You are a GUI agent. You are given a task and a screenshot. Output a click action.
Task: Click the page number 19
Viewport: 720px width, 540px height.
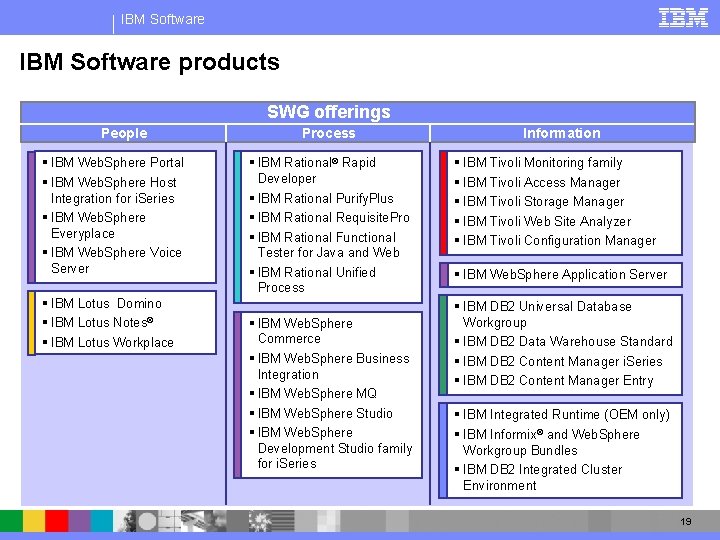pyautogui.click(x=686, y=521)
